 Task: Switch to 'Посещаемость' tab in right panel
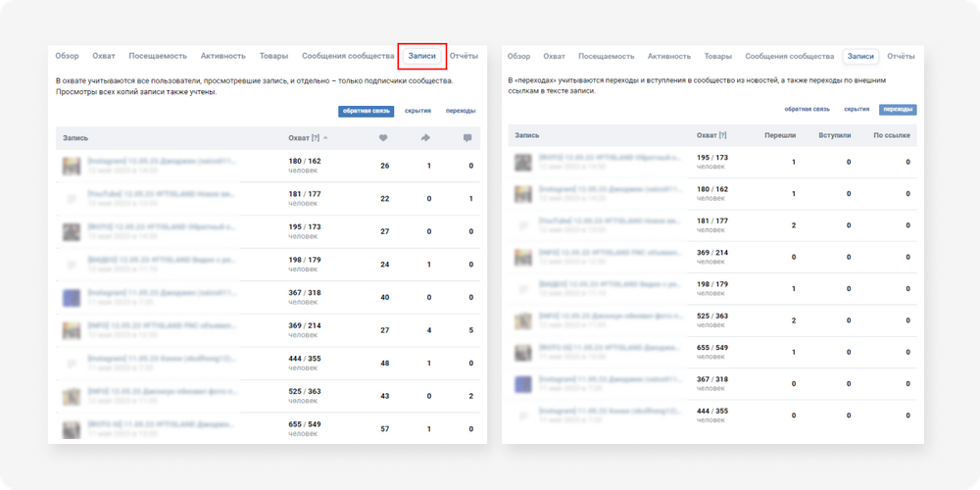pos(606,57)
